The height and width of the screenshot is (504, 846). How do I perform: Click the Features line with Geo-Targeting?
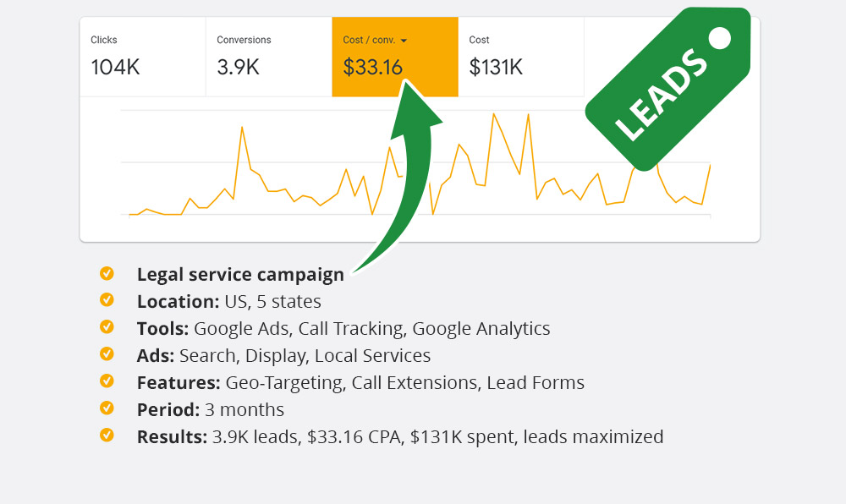click(x=360, y=382)
